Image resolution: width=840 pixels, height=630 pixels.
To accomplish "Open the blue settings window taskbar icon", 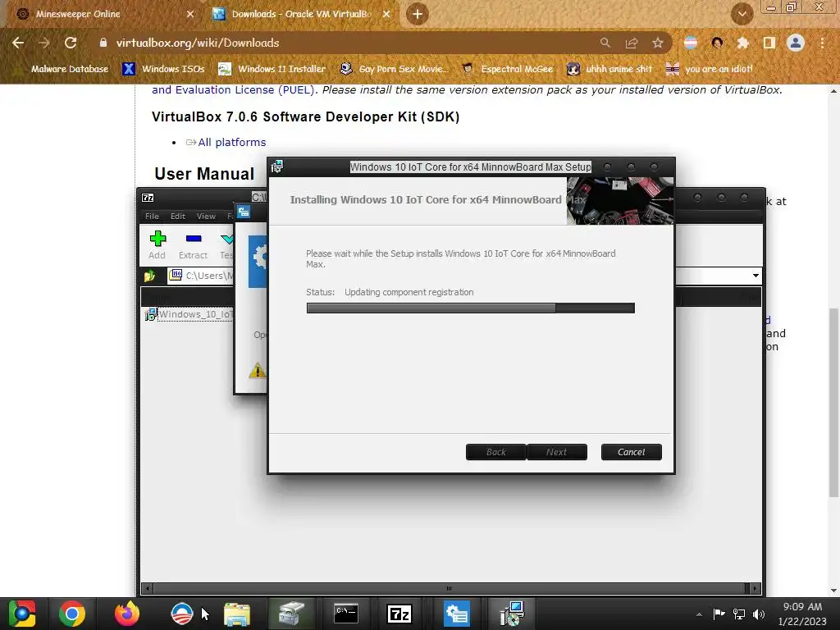I will click(456, 614).
